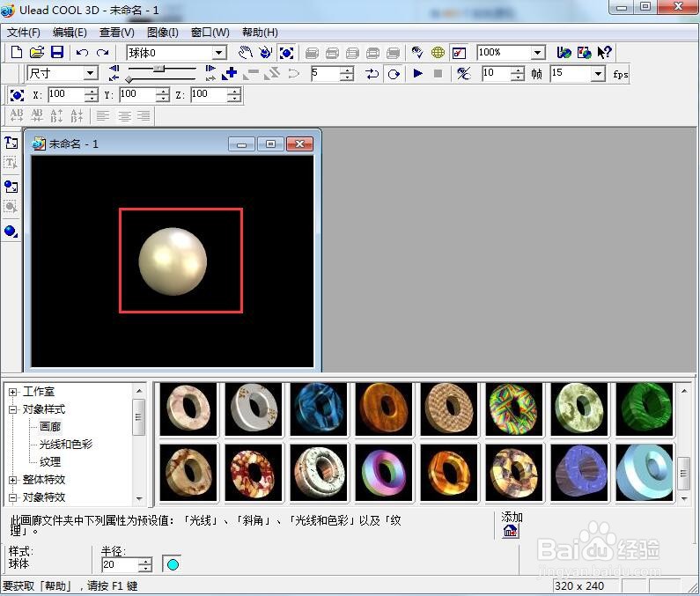Stop the animation playback
This screenshot has height=596, width=700.
[438, 73]
